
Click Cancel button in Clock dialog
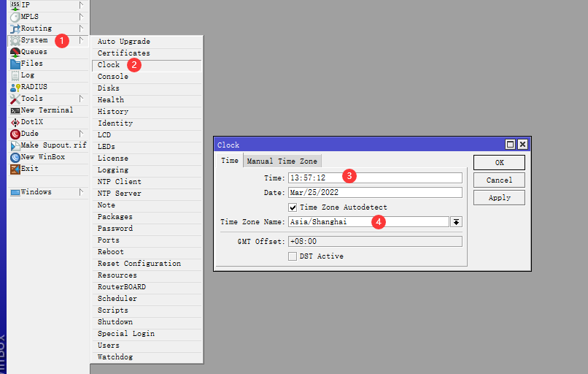[499, 180]
